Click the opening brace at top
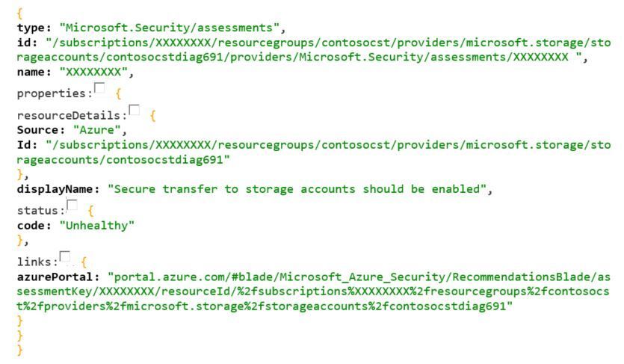This screenshot has height=364, width=624. coord(19,13)
